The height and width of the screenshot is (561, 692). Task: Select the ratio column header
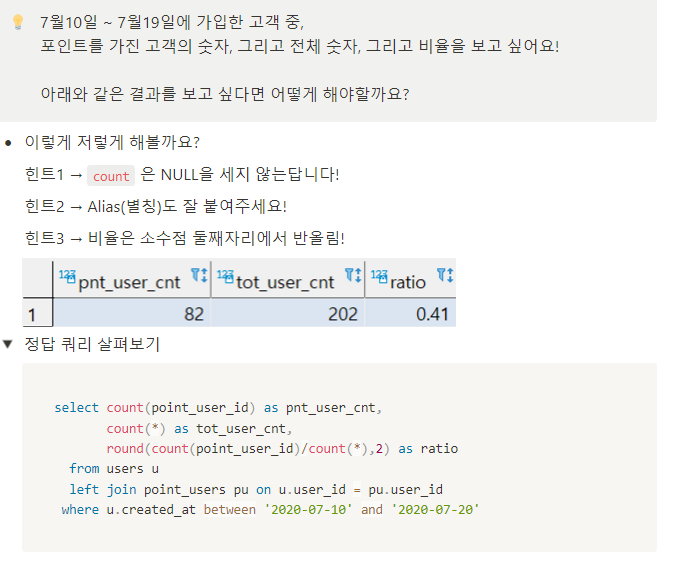point(410,279)
